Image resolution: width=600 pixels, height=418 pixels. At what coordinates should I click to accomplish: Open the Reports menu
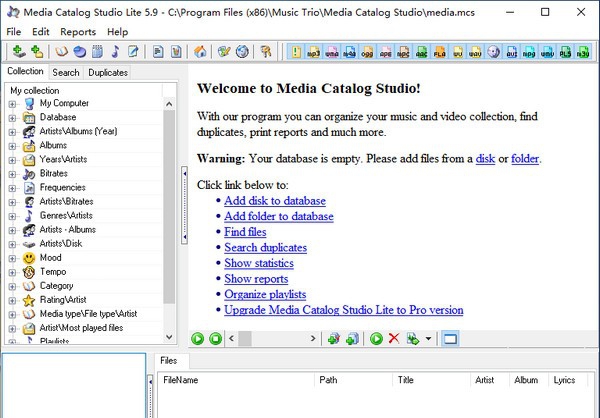78,32
